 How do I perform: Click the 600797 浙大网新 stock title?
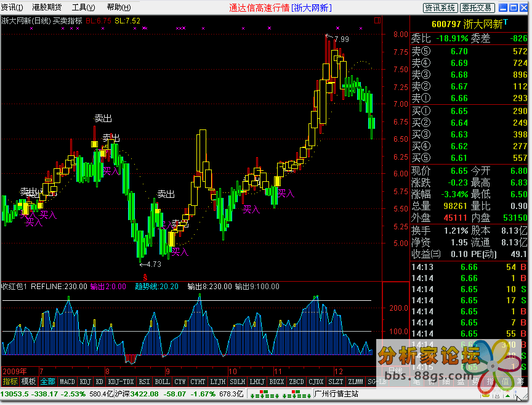[467, 24]
